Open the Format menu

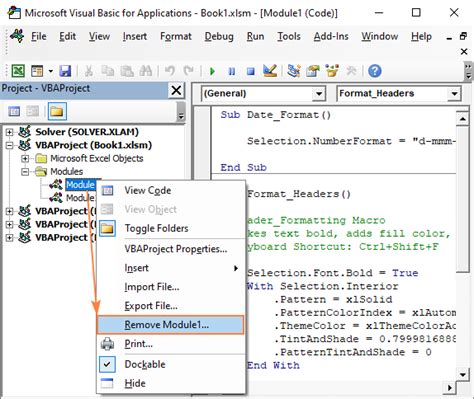click(x=176, y=36)
